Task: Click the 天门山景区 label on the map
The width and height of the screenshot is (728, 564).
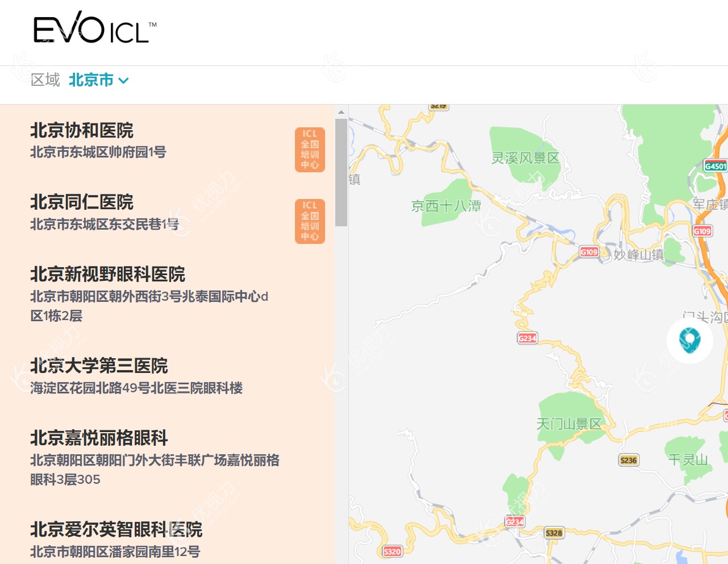Action: click(x=569, y=424)
